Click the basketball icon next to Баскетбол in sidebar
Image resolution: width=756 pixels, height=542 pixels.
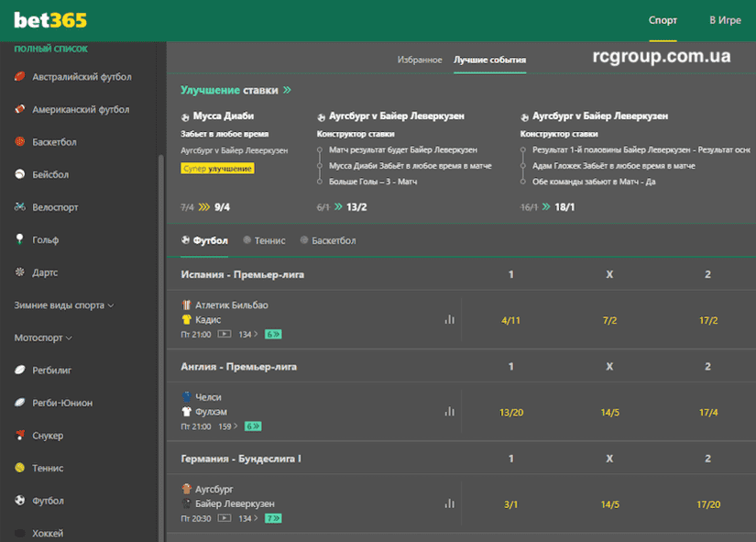(x=20, y=141)
